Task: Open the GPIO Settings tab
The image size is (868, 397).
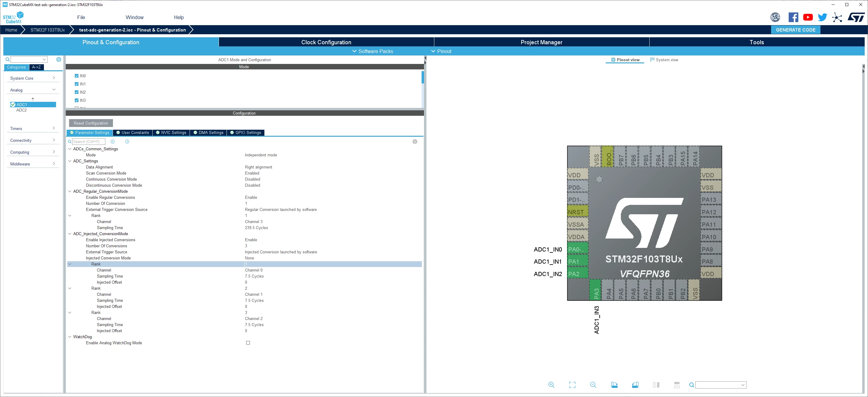Action: click(246, 132)
